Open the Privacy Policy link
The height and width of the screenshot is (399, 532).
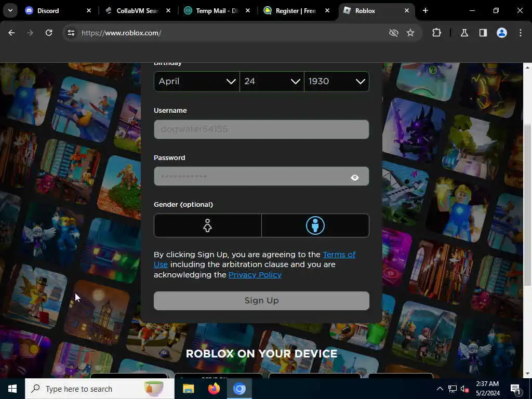255,274
